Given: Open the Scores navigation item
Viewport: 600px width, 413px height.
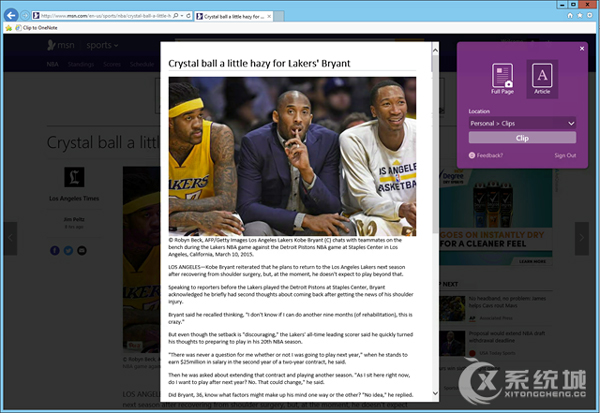Looking at the screenshot, I should [112, 64].
